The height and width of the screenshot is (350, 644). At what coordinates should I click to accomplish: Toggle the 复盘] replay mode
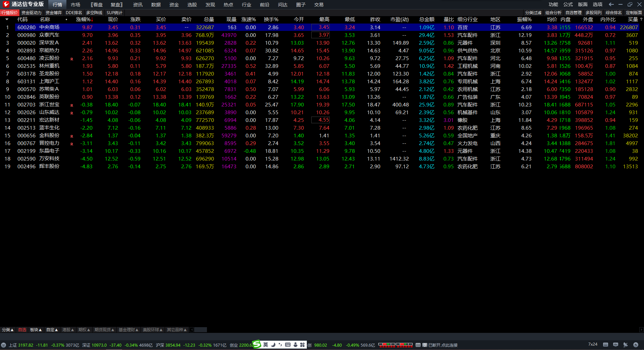pos(117,5)
